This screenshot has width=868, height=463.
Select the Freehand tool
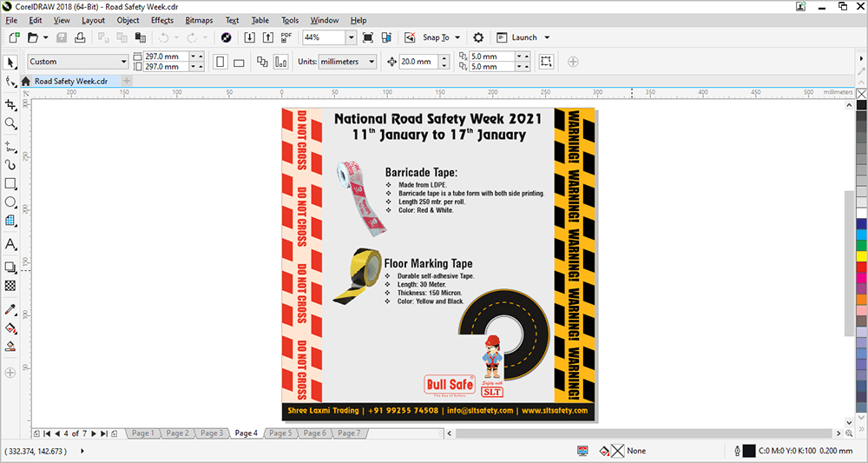click(x=10, y=147)
